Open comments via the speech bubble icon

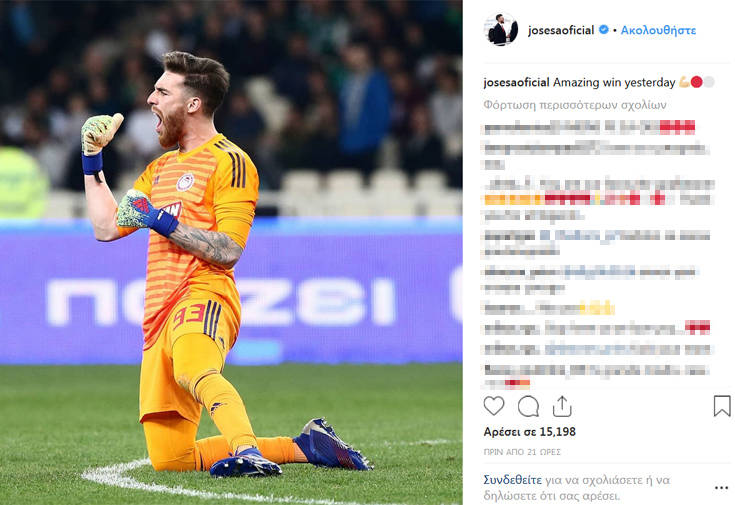tap(528, 407)
